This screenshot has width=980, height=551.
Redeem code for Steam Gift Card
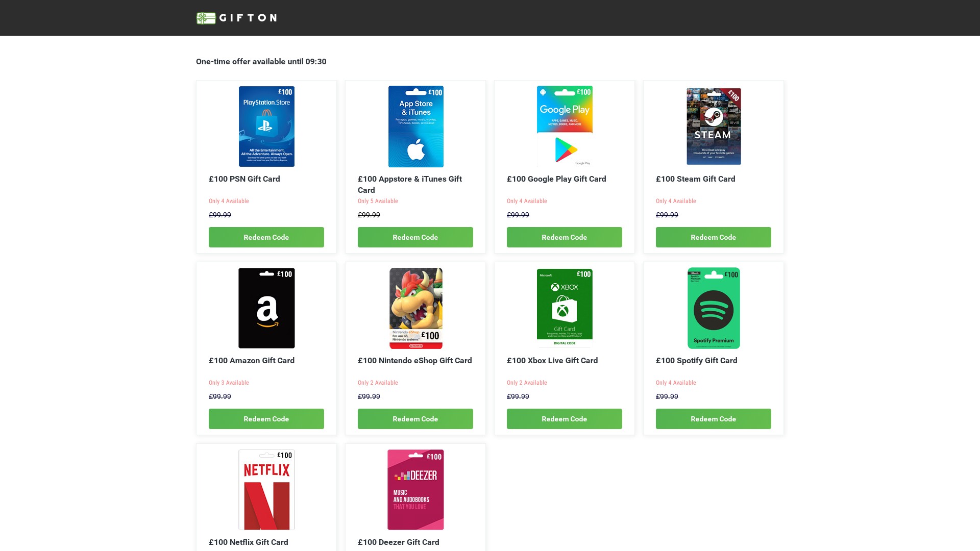pos(714,237)
